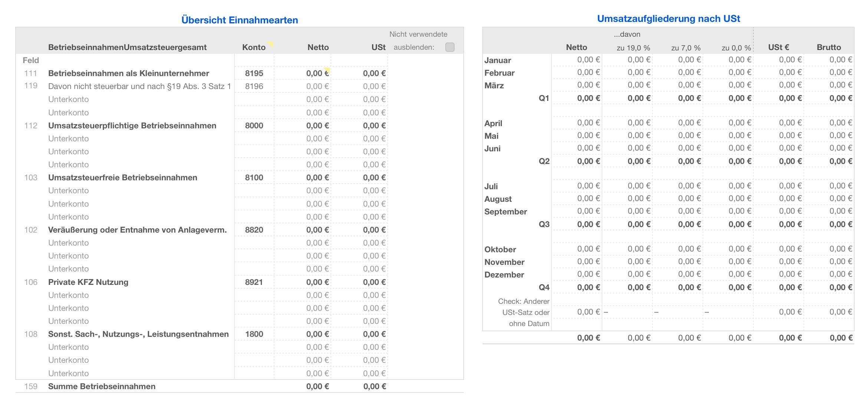
Task: Select the 'Summe Betriebseinnahmen' total row label
Action: [x=102, y=386]
